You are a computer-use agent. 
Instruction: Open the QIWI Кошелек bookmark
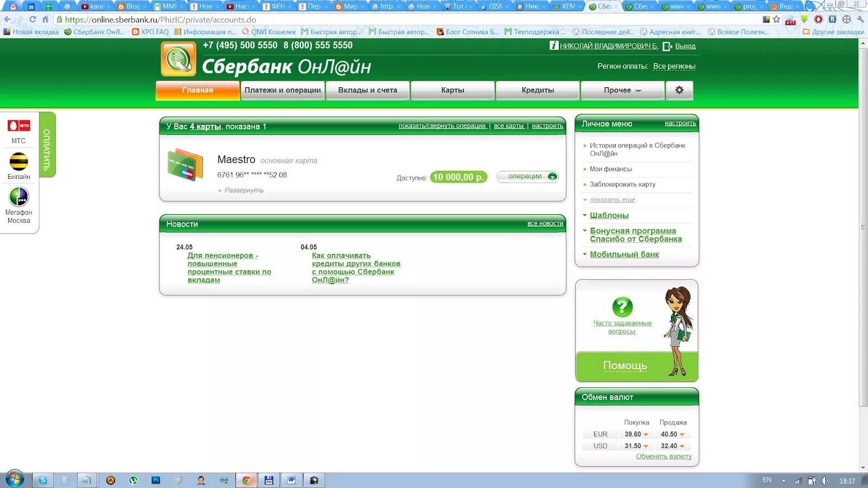(x=269, y=32)
